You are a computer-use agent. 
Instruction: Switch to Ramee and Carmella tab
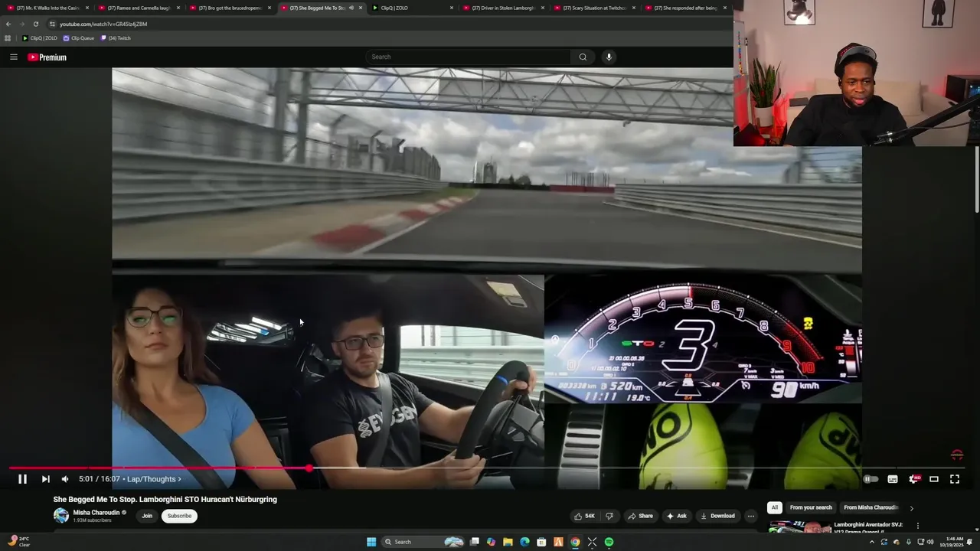point(139,8)
